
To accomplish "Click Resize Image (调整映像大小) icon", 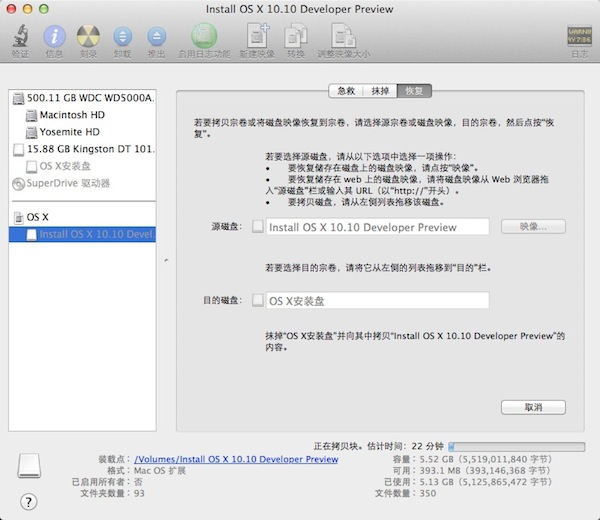I will 343,36.
